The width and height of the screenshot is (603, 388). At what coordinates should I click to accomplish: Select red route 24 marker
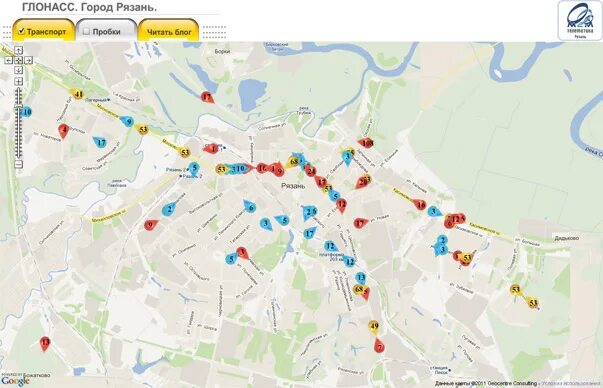(311, 171)
